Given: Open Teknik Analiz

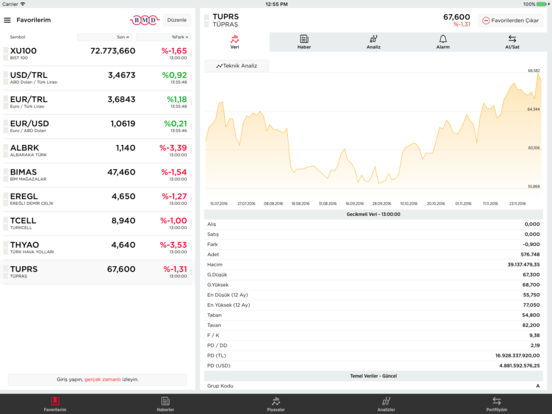Looking at the screenshot, I should tap(237, 66).
